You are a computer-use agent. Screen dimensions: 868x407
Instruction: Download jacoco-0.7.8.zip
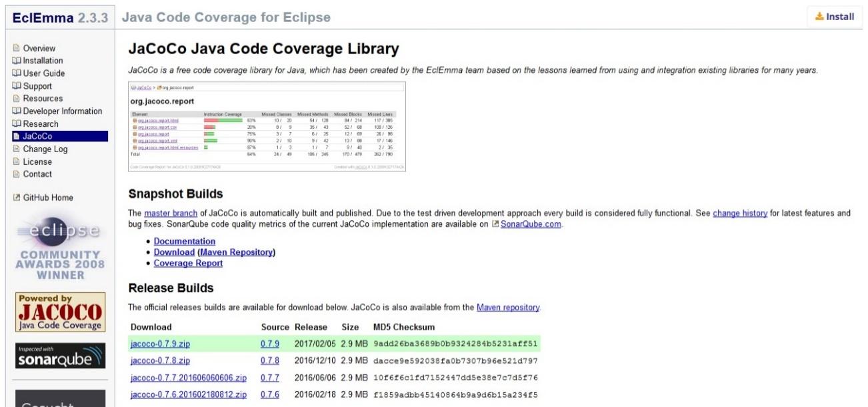coord(160,361)
